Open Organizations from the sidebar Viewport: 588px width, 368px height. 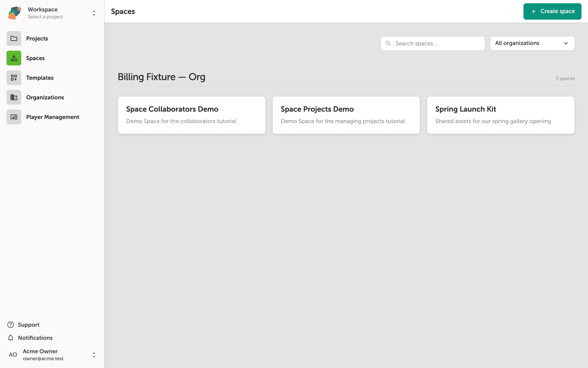[52, 97]
